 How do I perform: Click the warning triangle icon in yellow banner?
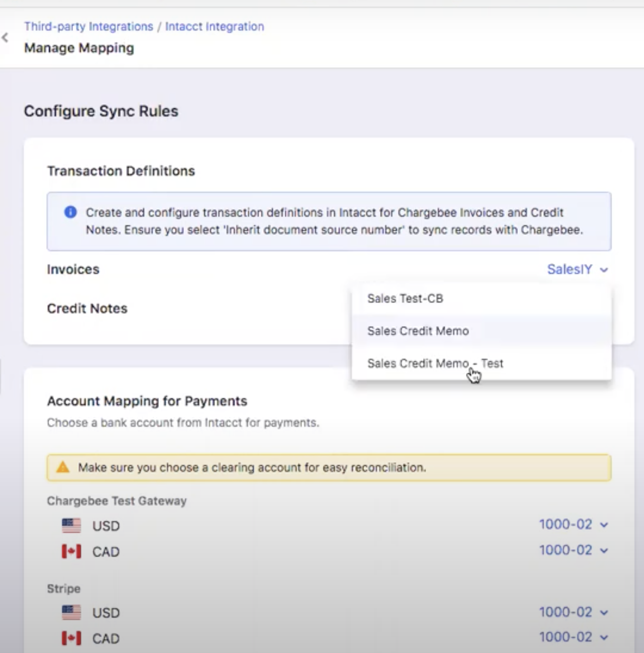[x=62, y=468]
